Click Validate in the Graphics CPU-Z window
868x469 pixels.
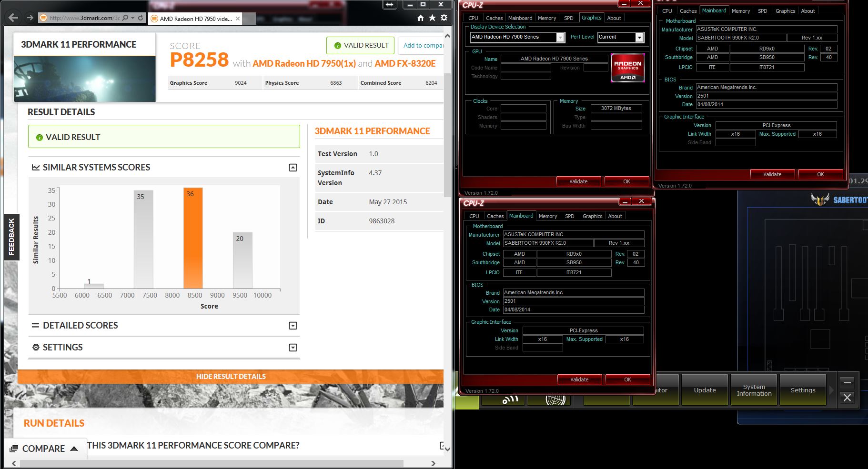(x=578, y=181)
